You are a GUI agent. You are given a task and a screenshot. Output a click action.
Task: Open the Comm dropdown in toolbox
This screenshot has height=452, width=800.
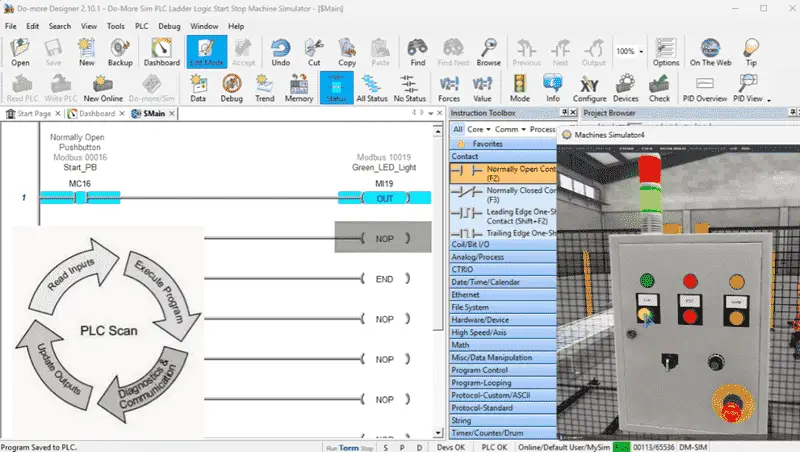510,130
